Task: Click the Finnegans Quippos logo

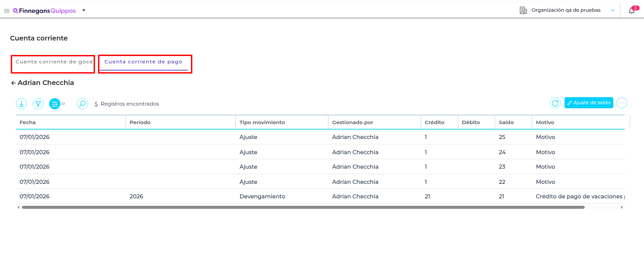Action: coord(44,11)
